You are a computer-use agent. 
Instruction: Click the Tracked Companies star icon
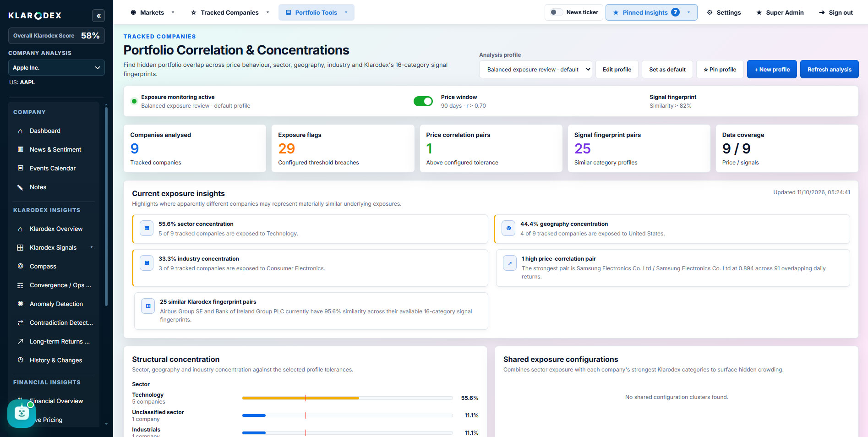pos(194,12)
